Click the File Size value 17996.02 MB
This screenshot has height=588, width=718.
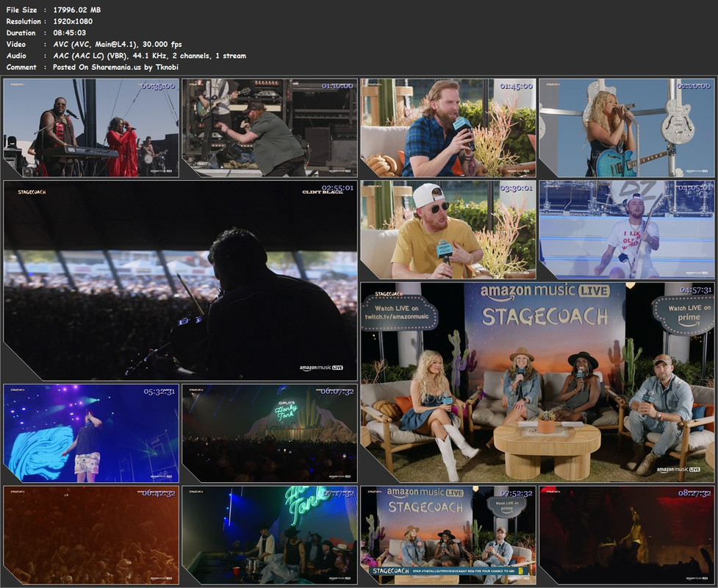(x=77, y=10)
